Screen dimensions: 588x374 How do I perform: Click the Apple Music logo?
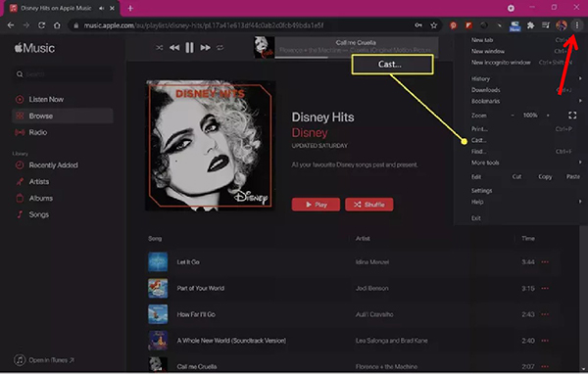34,48
